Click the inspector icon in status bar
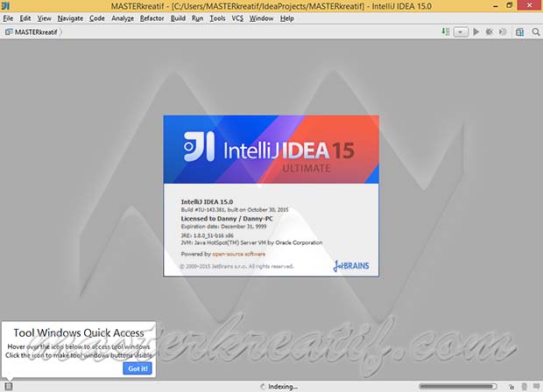 pos(525,387)
